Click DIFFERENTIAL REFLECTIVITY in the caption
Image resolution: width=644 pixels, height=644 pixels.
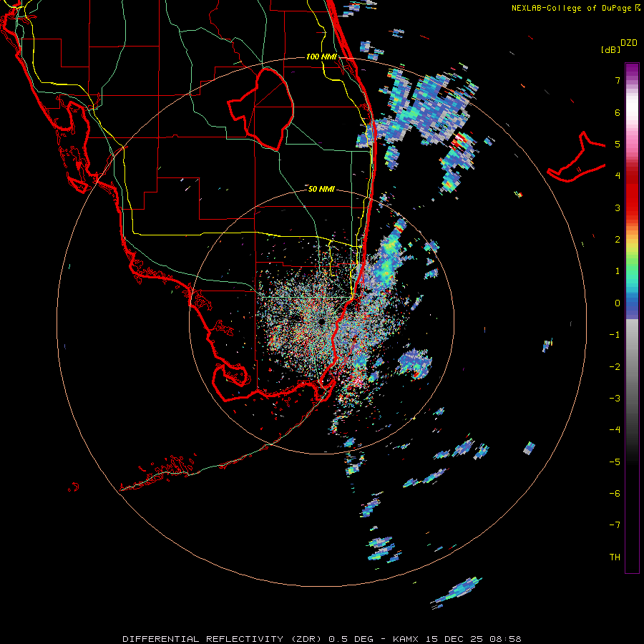(203, 639)
